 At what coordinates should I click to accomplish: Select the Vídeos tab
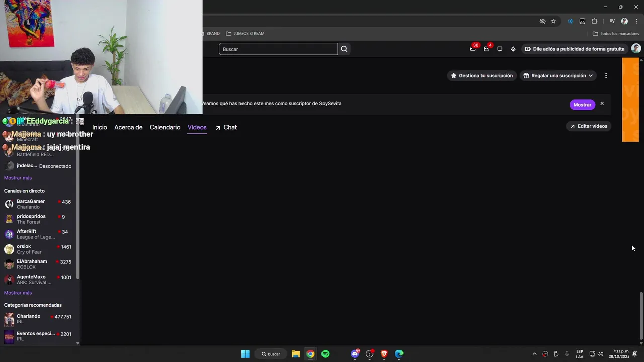197,127
